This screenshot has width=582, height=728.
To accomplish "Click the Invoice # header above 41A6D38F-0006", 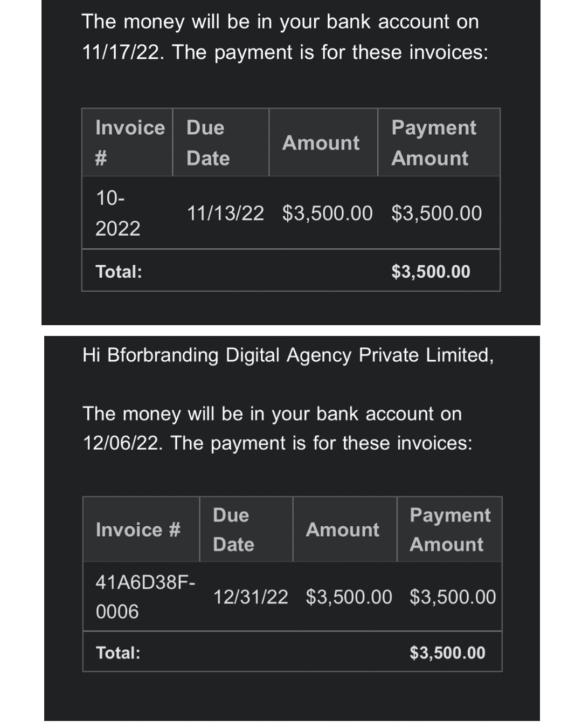I will point(138,530).
